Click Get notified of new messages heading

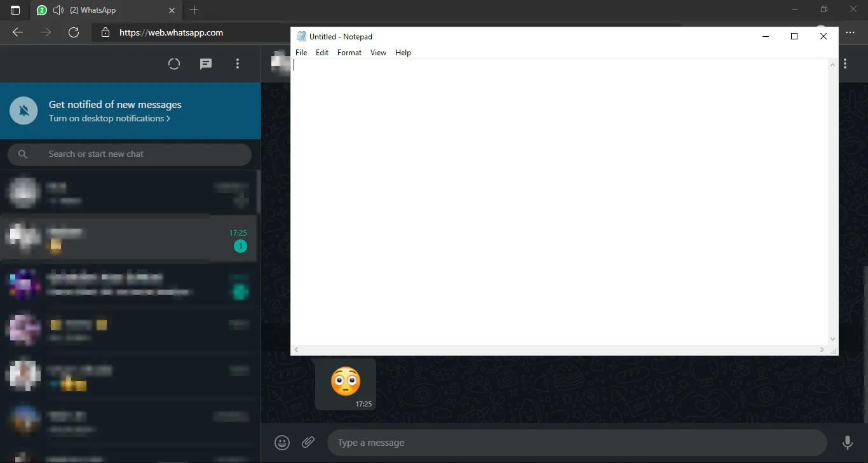pyautogui.click(x=115, y=105)
